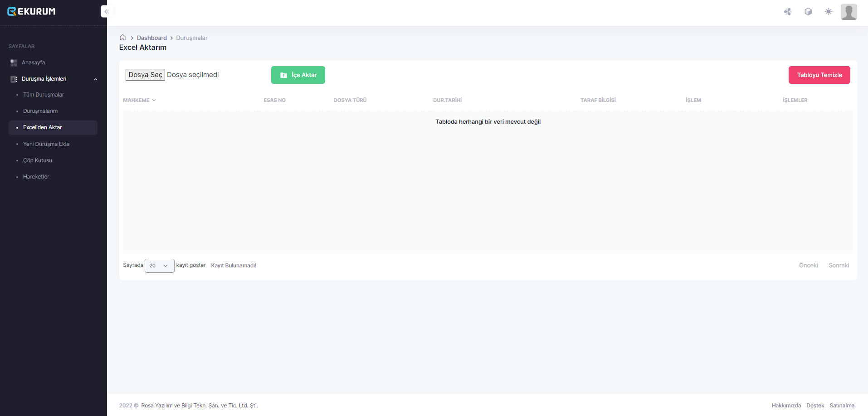The height and width of the screenshot is (416, 868).
Task: Choose a file with Dosya Seç
Action: pos(145,75)
